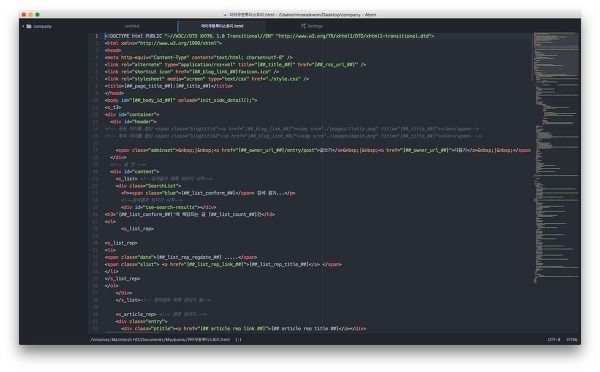
Task: Click the div class="SearchList" line
Action: click(148, 186)
